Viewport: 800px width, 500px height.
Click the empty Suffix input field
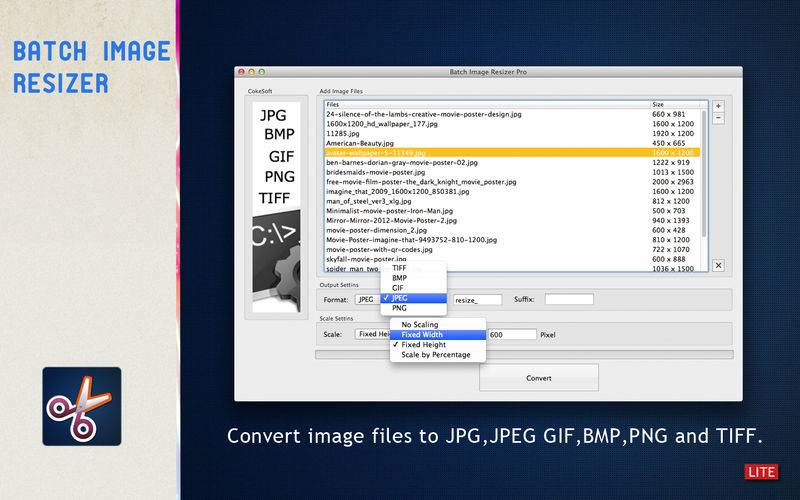(x=569, y=299)
